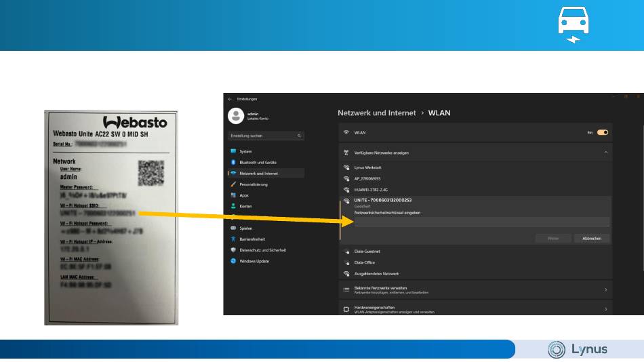Click the Wi-Fi icon of Ausgeblendetes Netzwerk
The width and height of the screenshot is (644, 362).
tap(346, 273)
